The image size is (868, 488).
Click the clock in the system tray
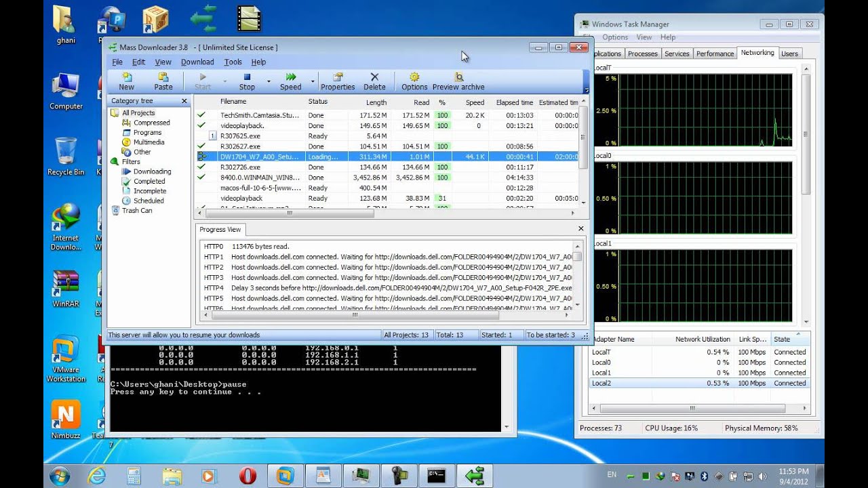point(793,476)
